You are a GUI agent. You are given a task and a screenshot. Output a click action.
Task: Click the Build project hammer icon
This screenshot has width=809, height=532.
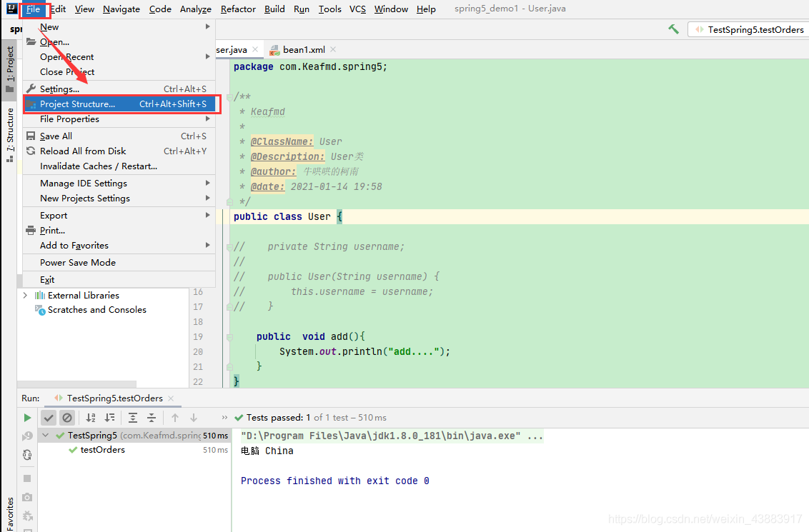pos(673,29)
